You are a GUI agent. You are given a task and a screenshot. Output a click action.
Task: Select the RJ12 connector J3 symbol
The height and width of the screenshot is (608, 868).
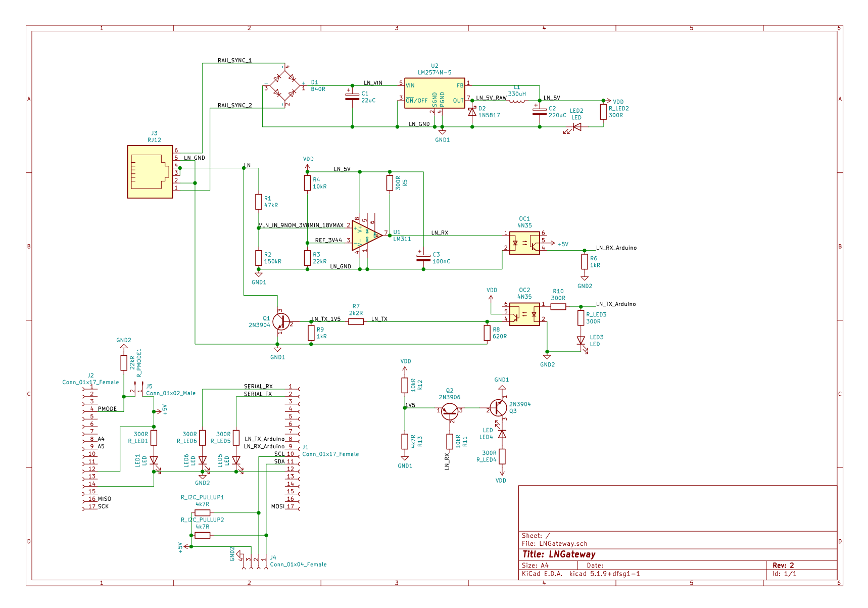150,172
